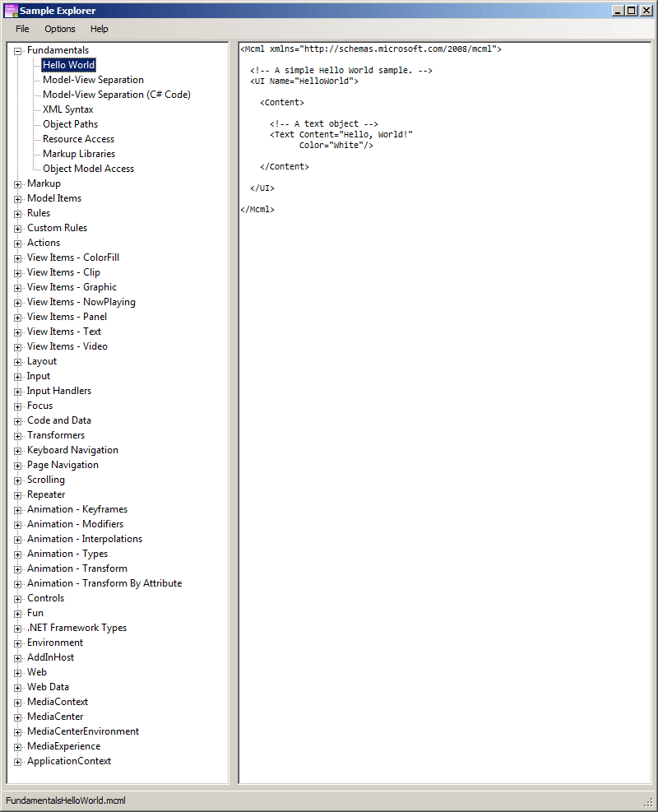658x812 pixels.
Task: Open the Options menu
Action: (59, 29)
